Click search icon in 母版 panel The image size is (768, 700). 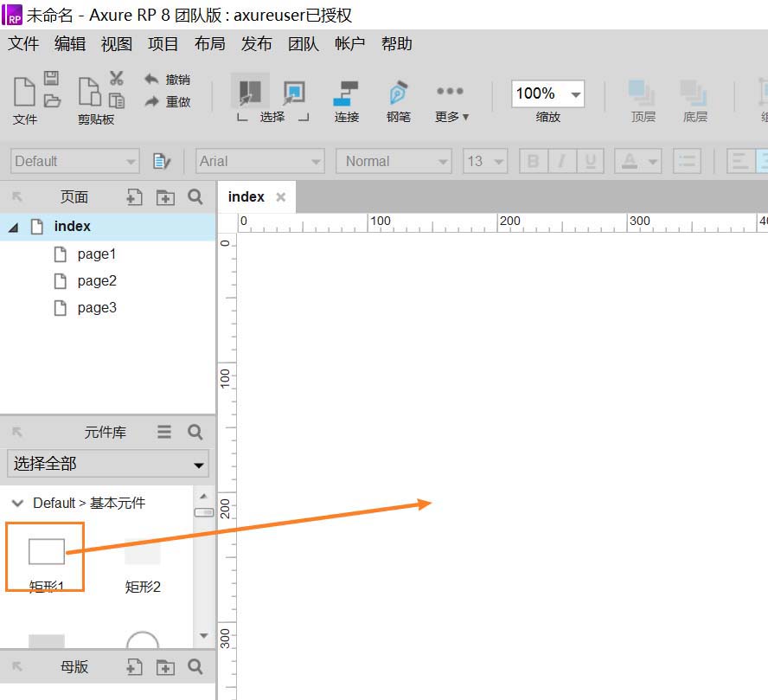195,667
